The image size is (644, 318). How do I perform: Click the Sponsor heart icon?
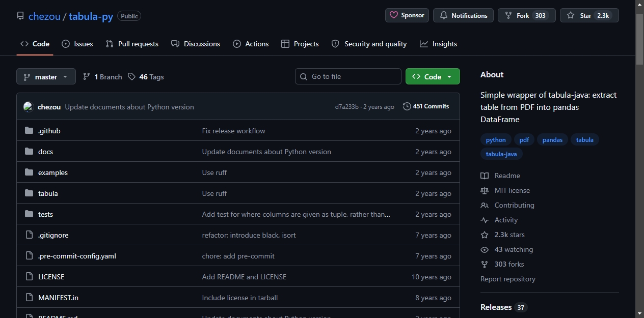[x=394, y=15]
